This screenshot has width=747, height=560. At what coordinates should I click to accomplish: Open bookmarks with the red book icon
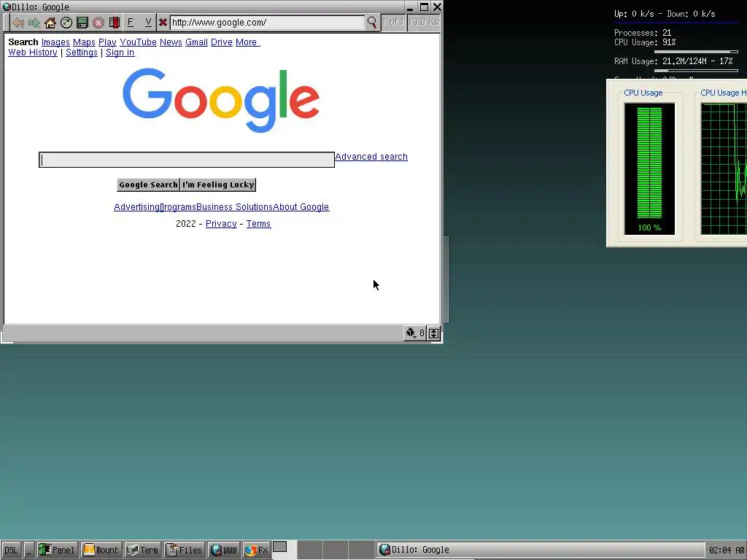click(x=115, y=23)
